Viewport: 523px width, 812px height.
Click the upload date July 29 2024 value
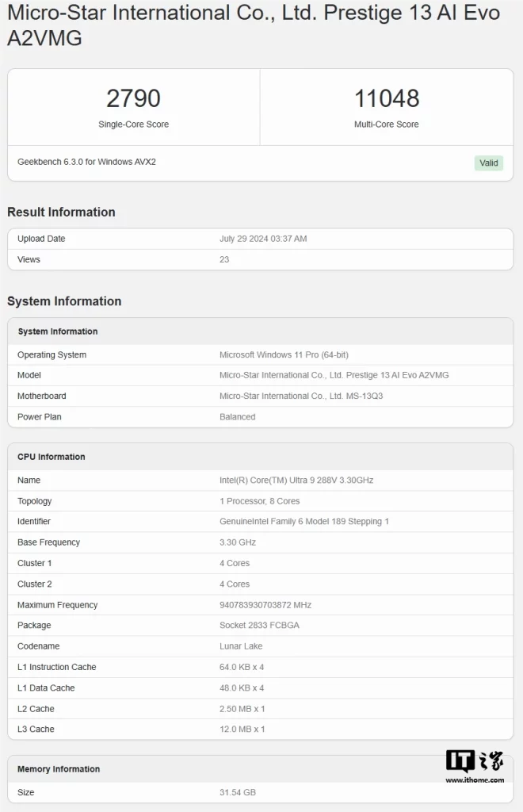[263, 239]
